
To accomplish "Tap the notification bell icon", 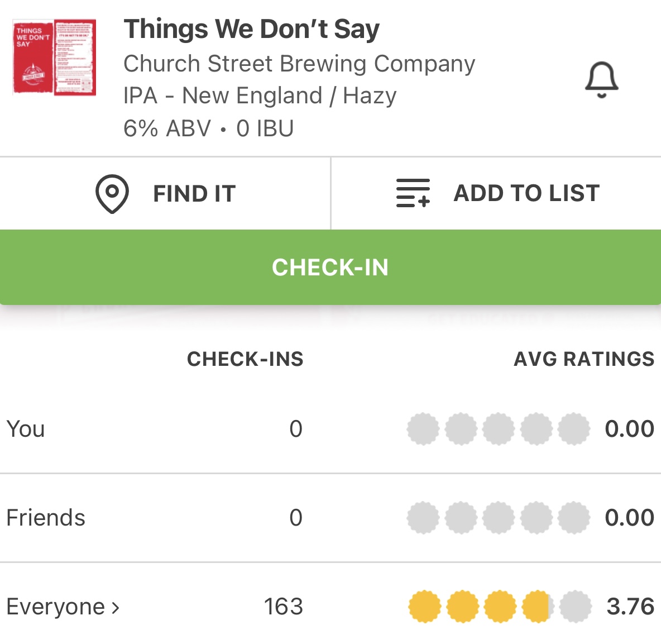I will [601, 80].
